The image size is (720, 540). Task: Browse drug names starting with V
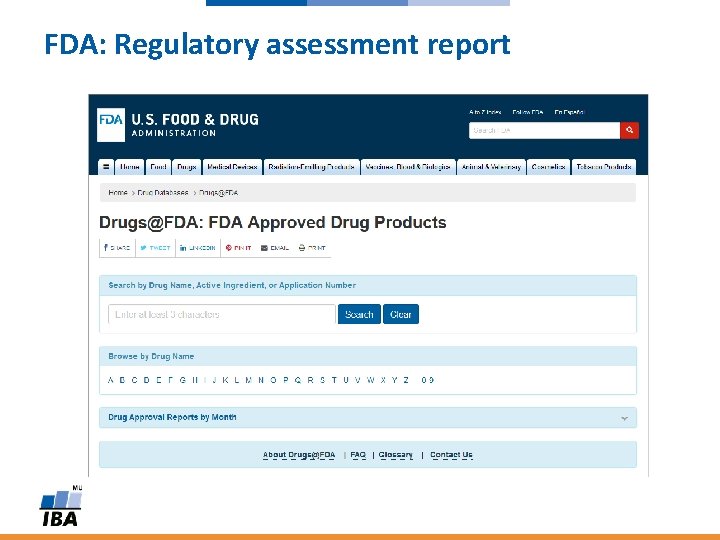[x=358, y=380]
